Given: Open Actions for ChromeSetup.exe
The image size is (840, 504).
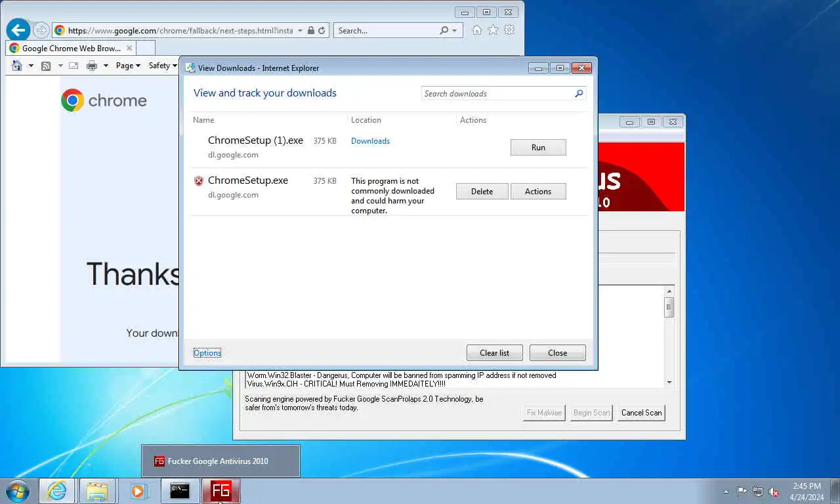Looking at the screenshot, I should 538,192.
